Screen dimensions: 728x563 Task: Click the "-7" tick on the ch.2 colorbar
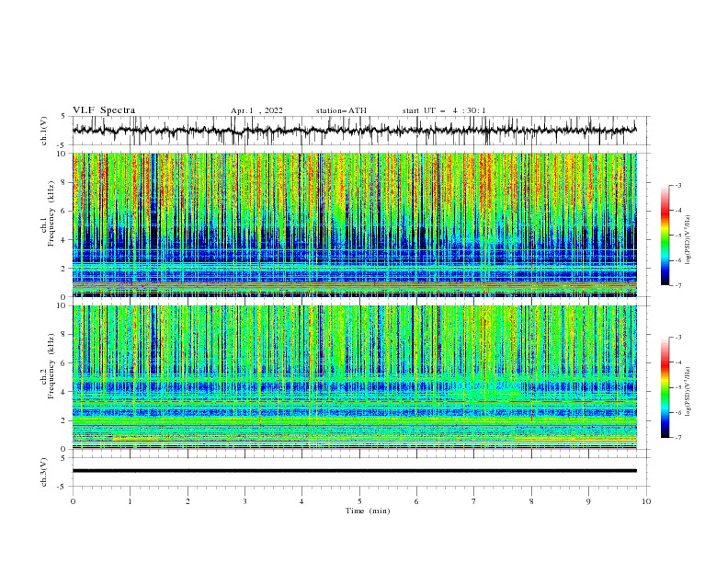click(x=677, y=437)
